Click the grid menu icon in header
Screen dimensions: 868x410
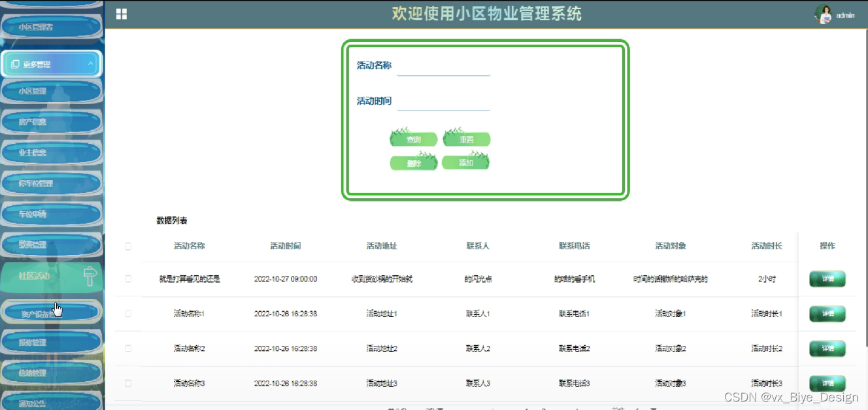pyautogui.click(x=122, y=14)
